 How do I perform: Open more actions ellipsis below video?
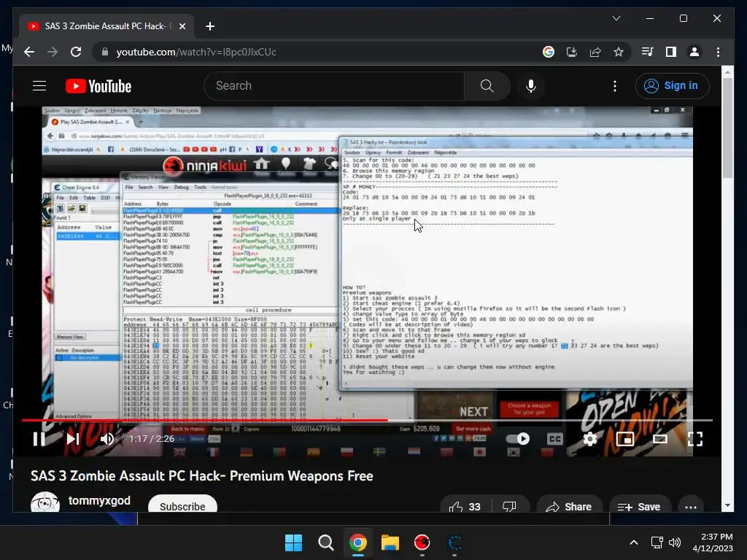[691, 507]
